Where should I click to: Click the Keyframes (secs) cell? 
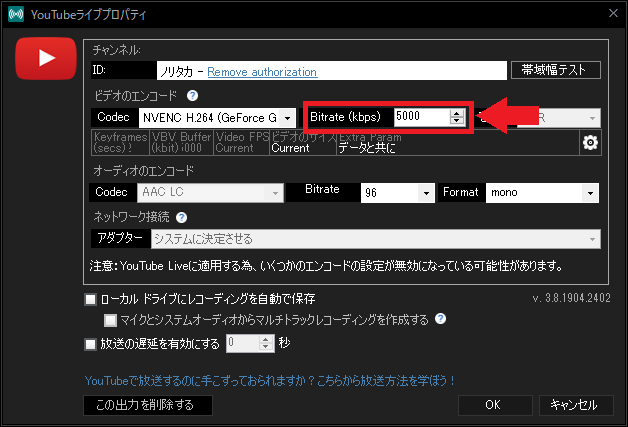click(x=121, y=143)
